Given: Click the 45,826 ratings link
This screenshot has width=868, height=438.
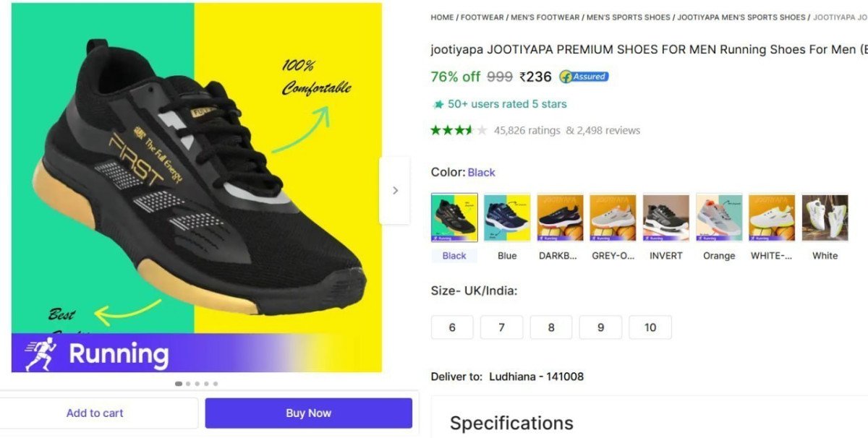Looking at the screenshot, I should point(525,130).
